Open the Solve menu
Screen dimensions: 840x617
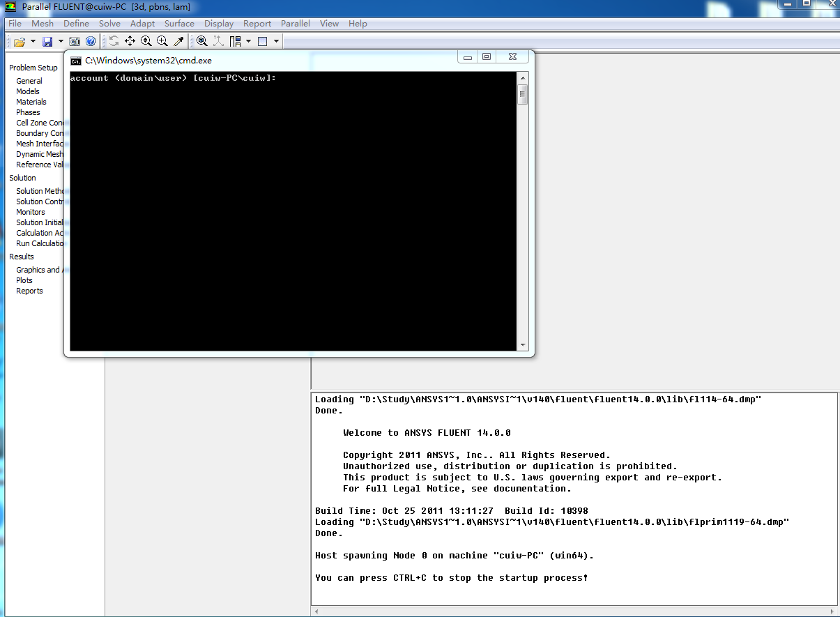click(109, 24)
